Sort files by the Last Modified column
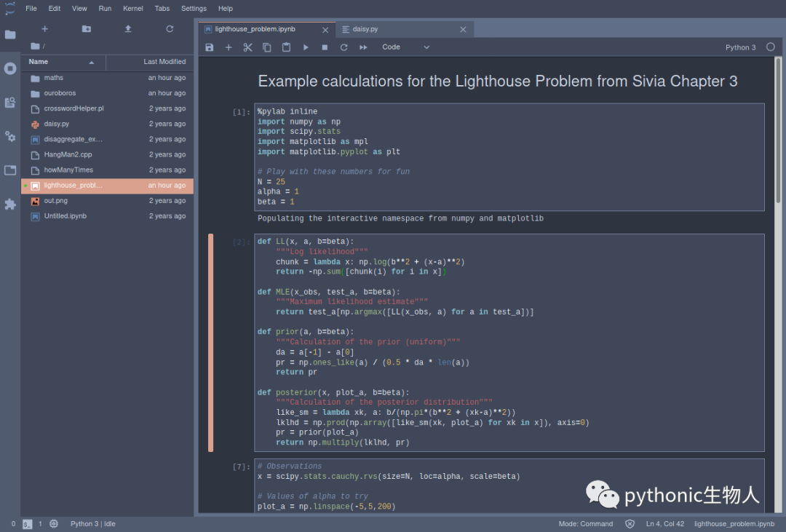The image size is (786, 532). click(x=149, y=62)
